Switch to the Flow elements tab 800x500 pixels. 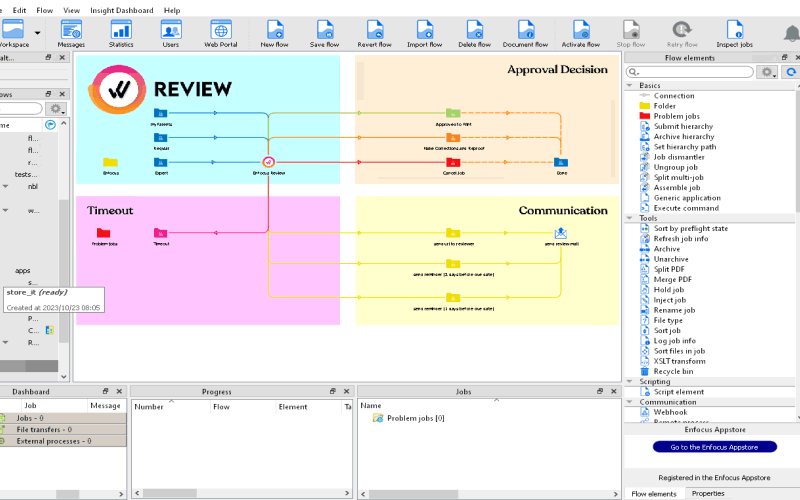click(654, 493)
